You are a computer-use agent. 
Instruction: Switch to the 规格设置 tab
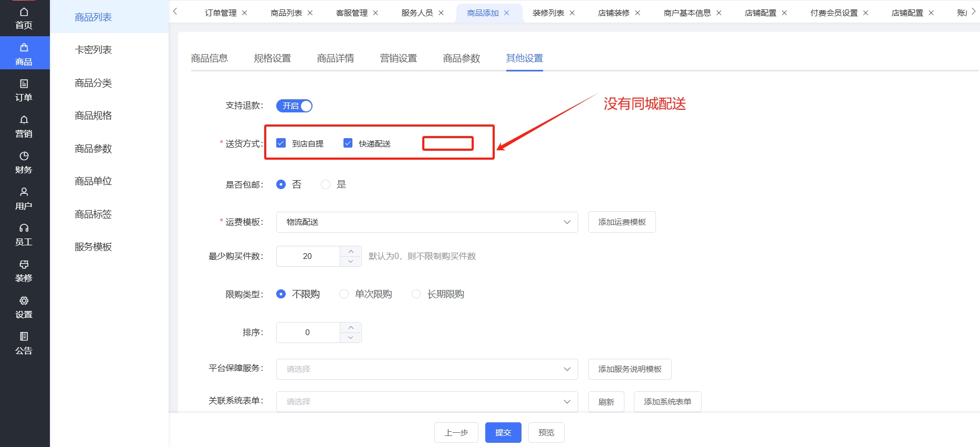(272, 58)
